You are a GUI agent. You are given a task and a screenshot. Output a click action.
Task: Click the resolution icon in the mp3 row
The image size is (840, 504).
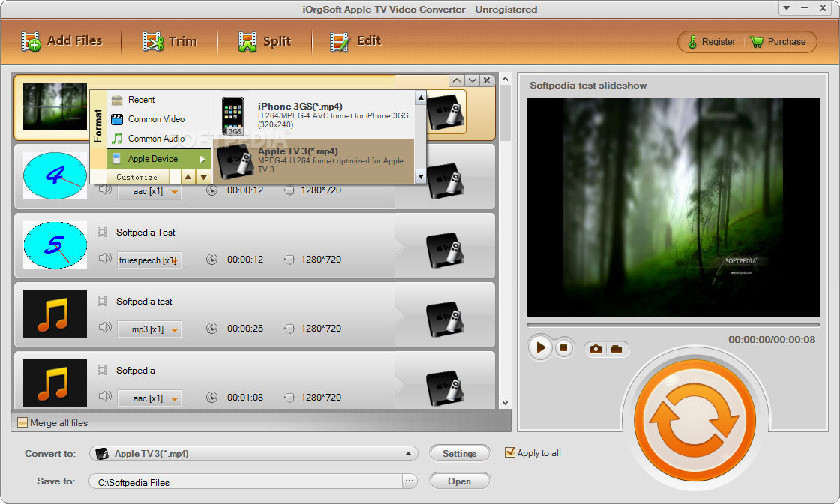point(289,328)
